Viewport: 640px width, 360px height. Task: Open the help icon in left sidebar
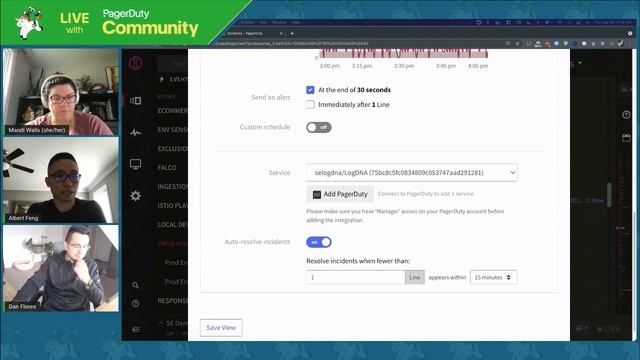point(136,304)
